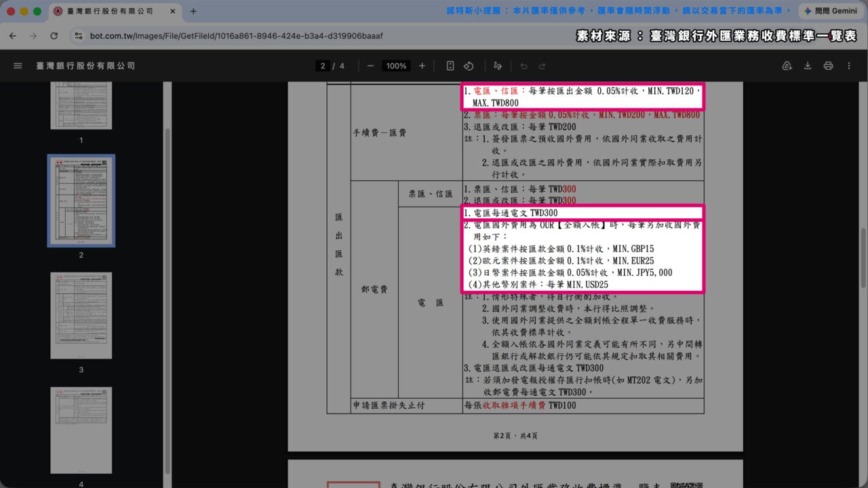
Task: Click the 手續費—匯費 cell text
Action: 380,133
